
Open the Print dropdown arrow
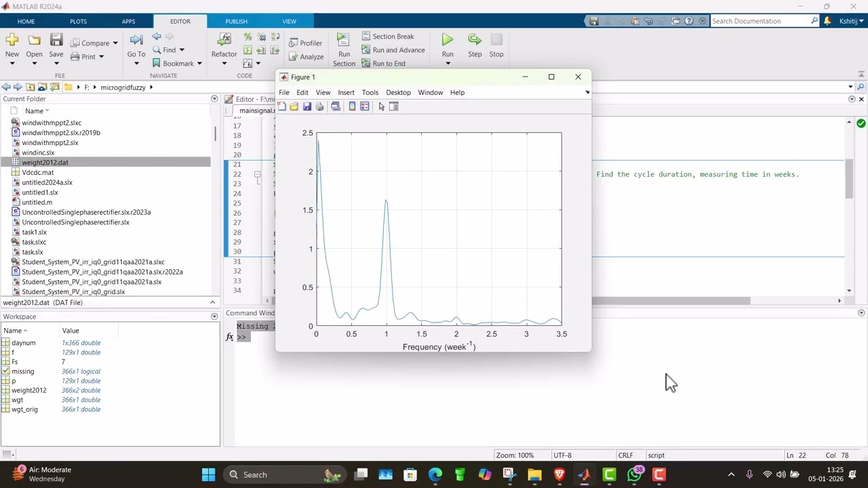(x=101, y=57)
